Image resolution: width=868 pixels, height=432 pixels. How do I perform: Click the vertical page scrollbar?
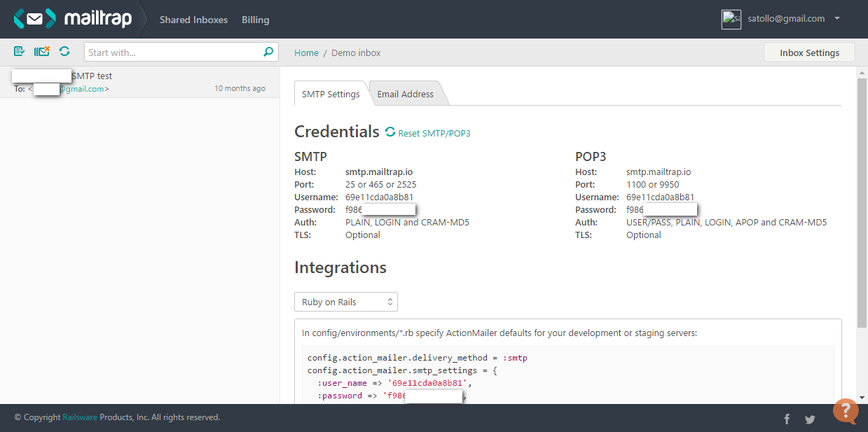pyautogui.click(x=862, y=203)
